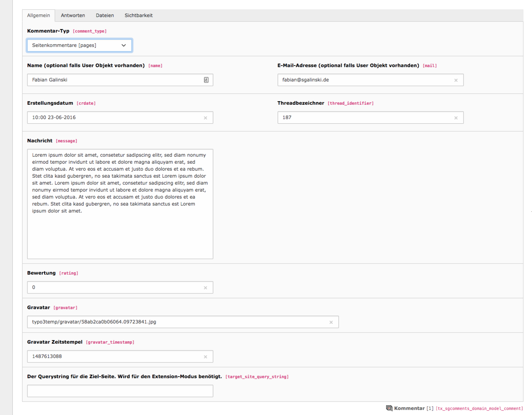This screenshot has height=415, width=532.
Task: Clear the Threadbezeichner field
Action: (456, 118)
